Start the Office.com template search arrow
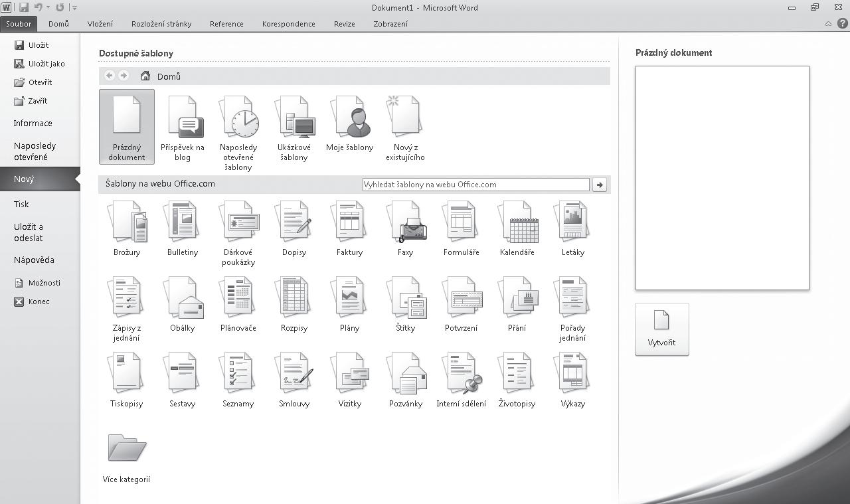The image size is (850, 504). (600, 185)
